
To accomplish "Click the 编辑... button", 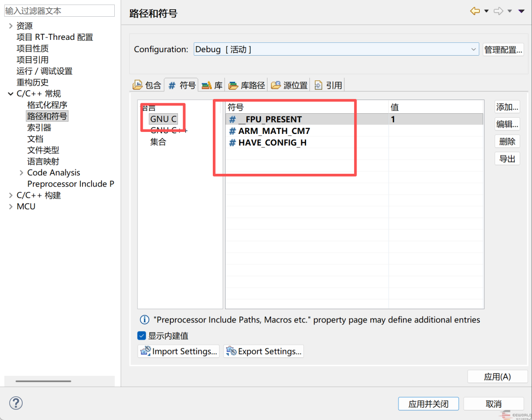I will coord(507,124).
